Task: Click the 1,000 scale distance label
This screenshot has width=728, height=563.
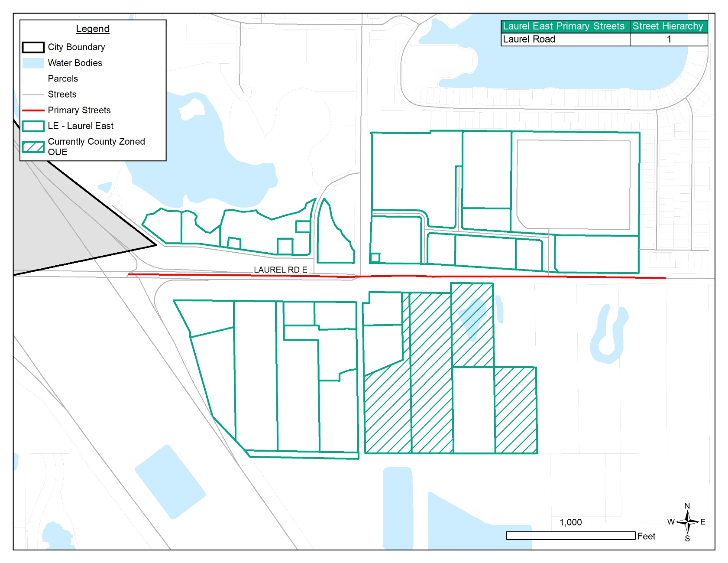Action: tap(570, 522)
